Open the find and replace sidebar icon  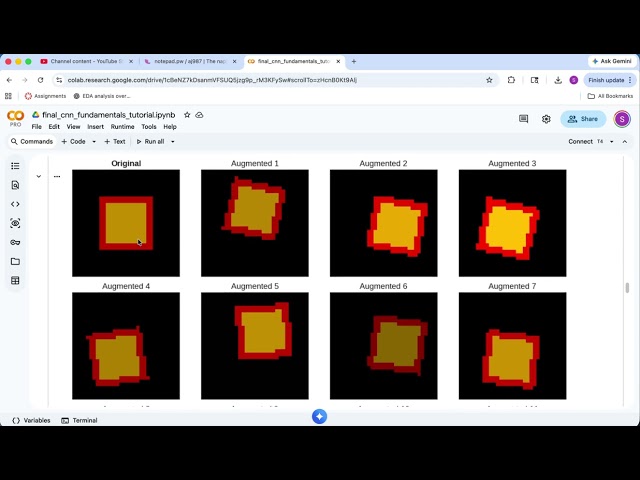(15, 185)
